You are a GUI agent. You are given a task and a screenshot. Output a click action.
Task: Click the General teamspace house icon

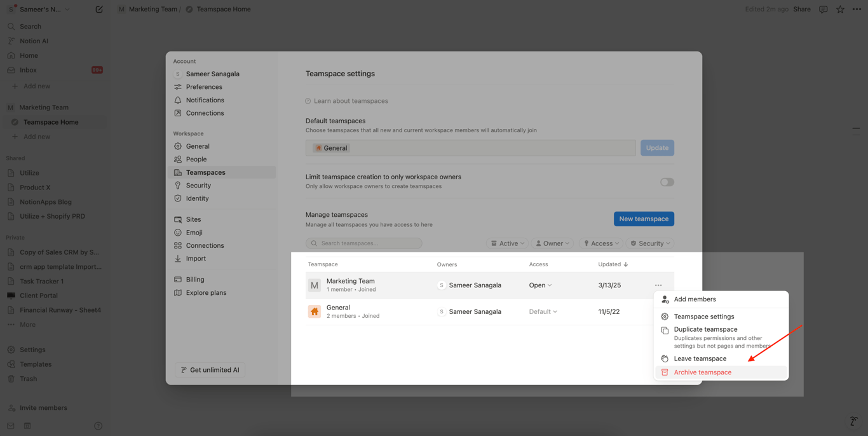pos(315,311)
